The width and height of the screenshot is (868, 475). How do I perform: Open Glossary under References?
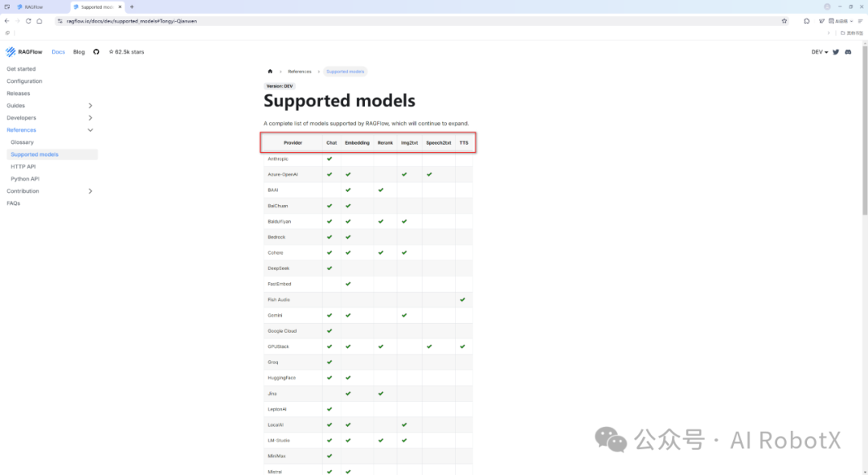(23, 142)
